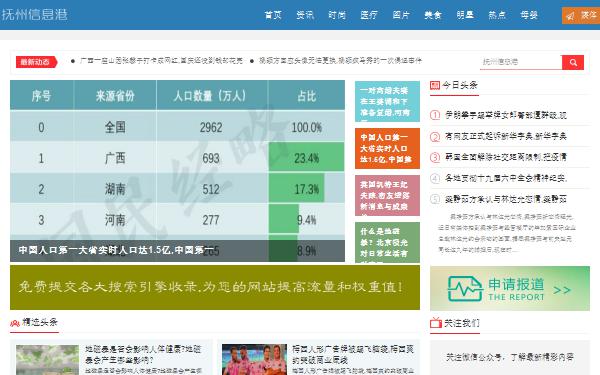
Task: Open the 母婴 nav menu item
Action: coord(529,15)
